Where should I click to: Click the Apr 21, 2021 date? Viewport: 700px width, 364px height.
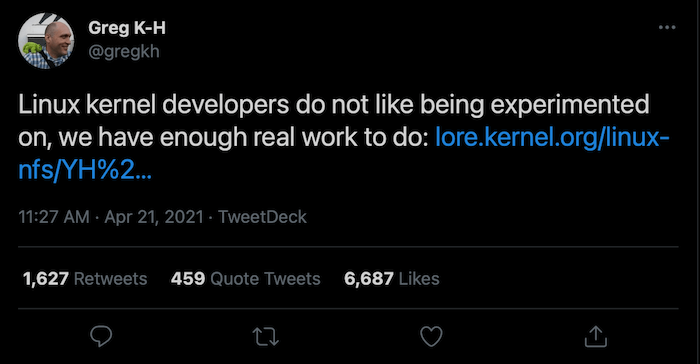tap(154, 217)
